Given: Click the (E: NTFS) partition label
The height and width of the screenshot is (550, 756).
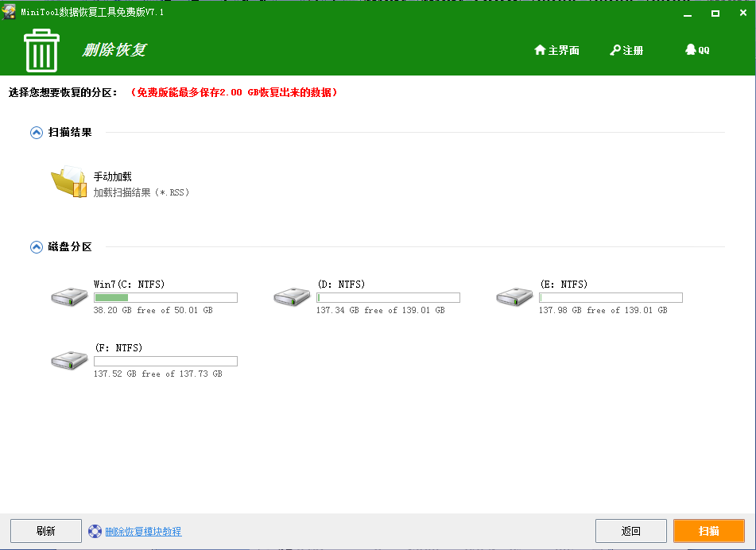Looking at the screenshot, I should (x=564, y=284).
